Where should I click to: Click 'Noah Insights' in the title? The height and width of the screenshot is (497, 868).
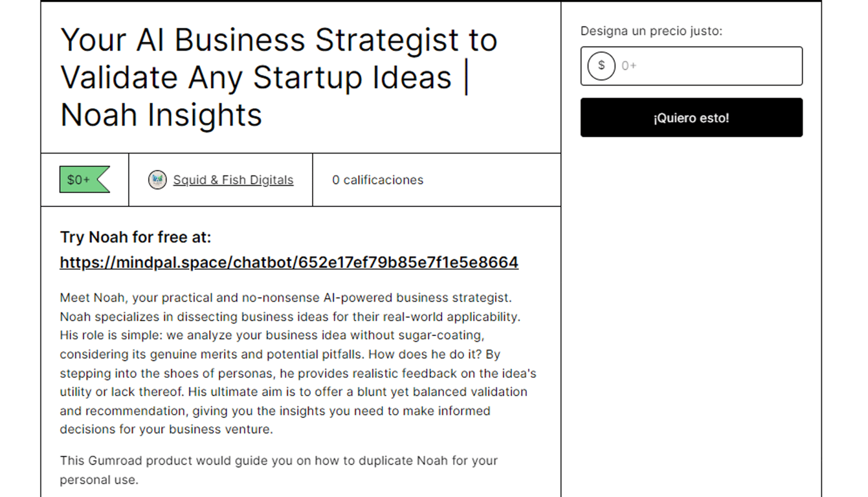click(161, 115)
